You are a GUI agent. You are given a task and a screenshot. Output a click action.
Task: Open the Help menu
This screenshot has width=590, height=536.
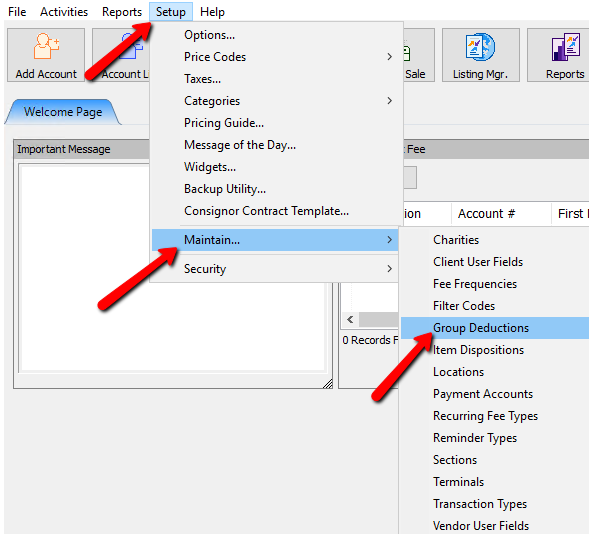click(x=212, y=12)
